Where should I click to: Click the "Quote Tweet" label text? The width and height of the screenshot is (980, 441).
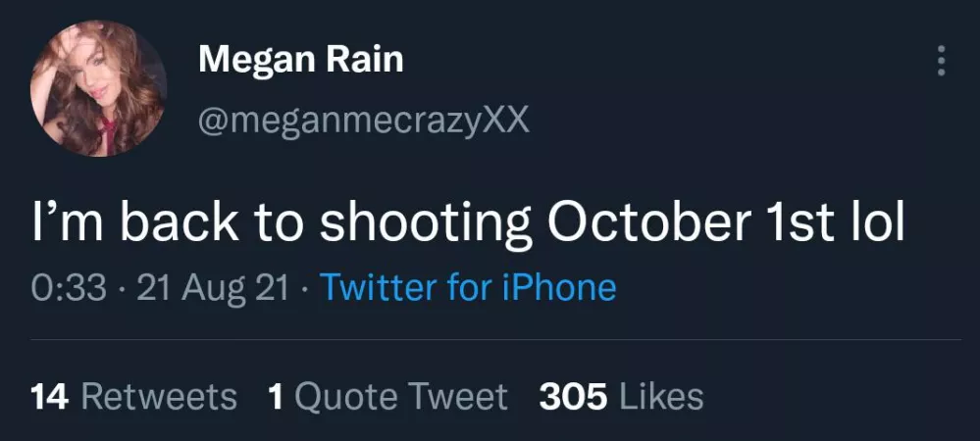[401, 397]
